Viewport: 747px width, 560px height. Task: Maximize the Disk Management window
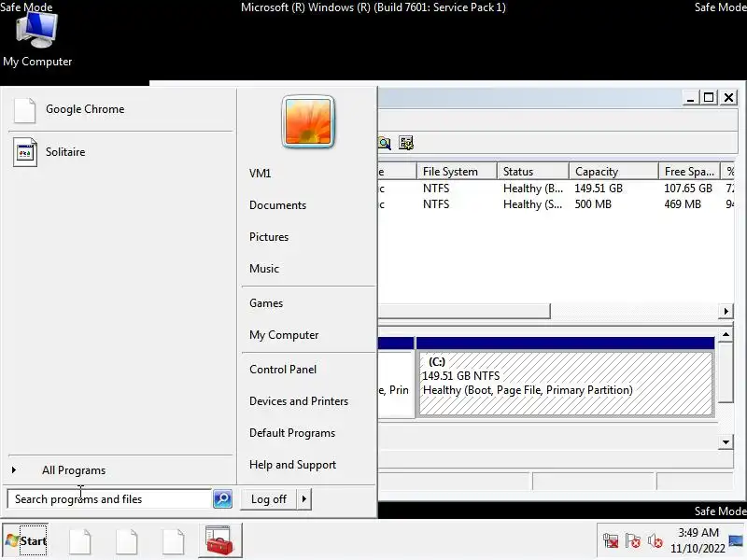coord(709,98)
